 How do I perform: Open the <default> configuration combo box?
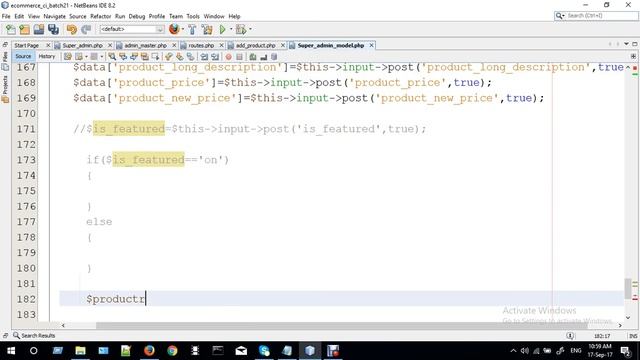(131, 29)
